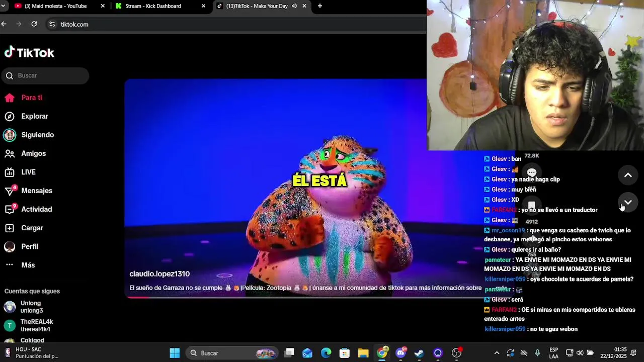Click the Buscar search field in TikTok
This screenshot has width=644, height=362.
click(45, 75)
